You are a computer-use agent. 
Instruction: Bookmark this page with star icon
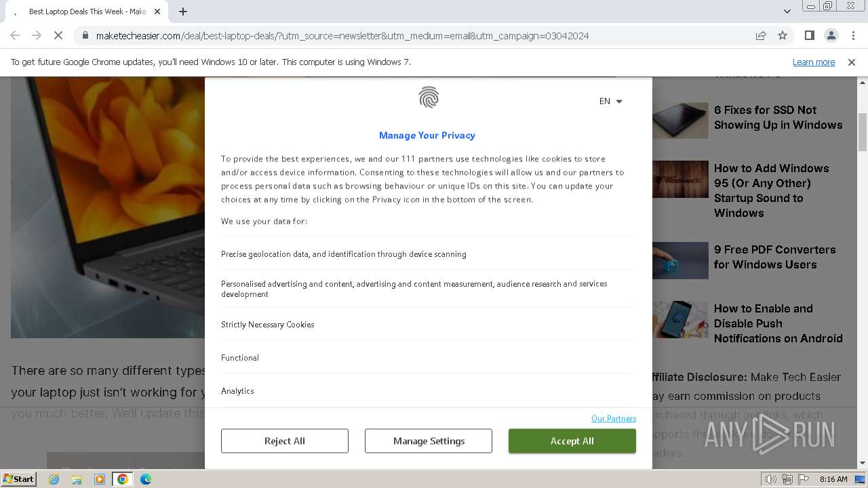pyautogui.click(x=783, y=35)
